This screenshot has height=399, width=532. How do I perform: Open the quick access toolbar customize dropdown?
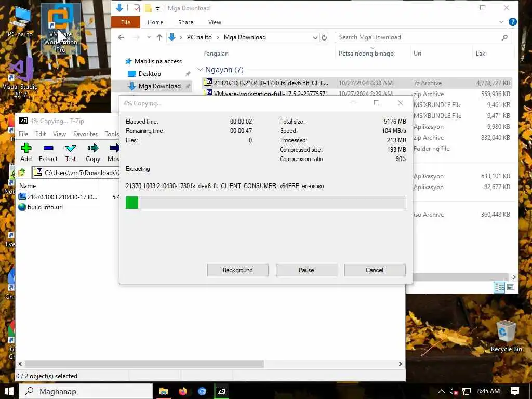(158, 8)
